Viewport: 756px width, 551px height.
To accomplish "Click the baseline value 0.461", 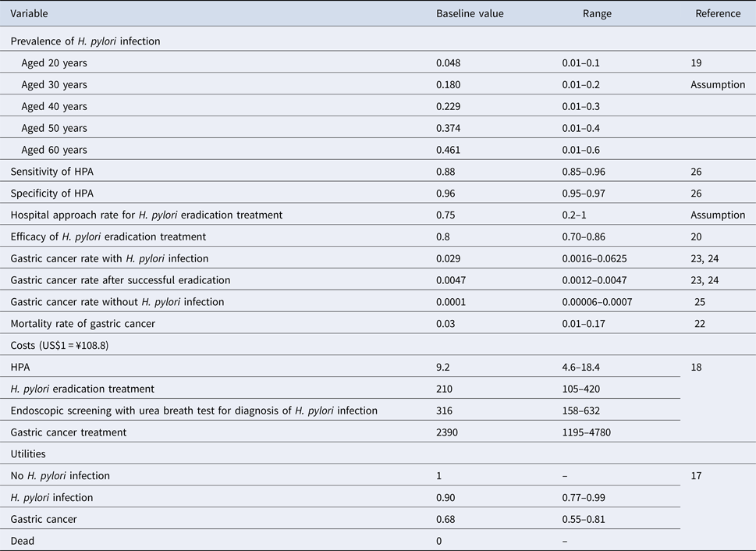I will [x=449, y=150].
